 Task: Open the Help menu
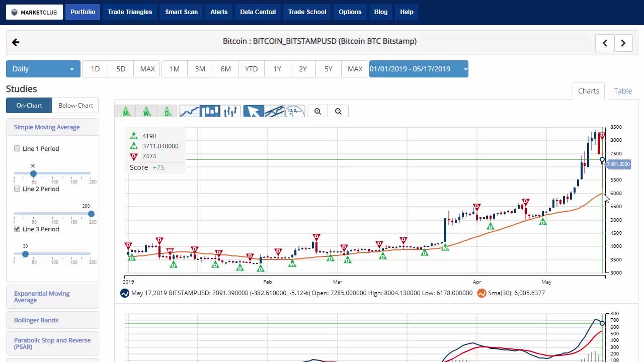point(407,12)
